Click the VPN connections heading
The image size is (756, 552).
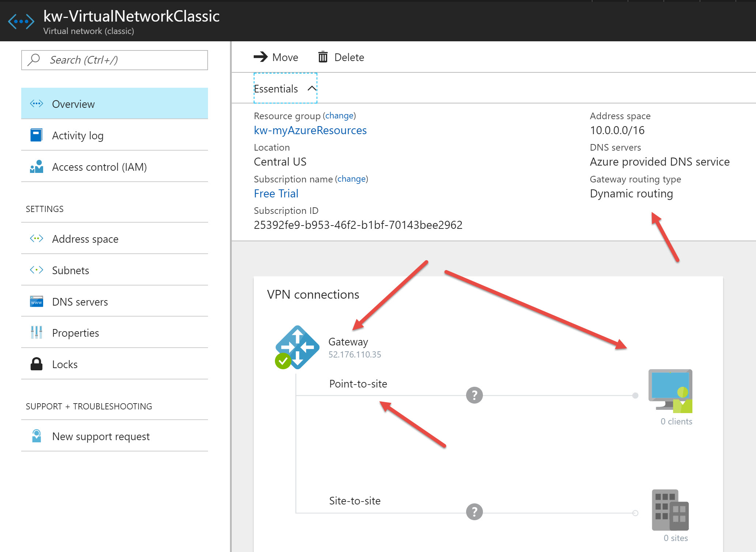tap(313, 294)
